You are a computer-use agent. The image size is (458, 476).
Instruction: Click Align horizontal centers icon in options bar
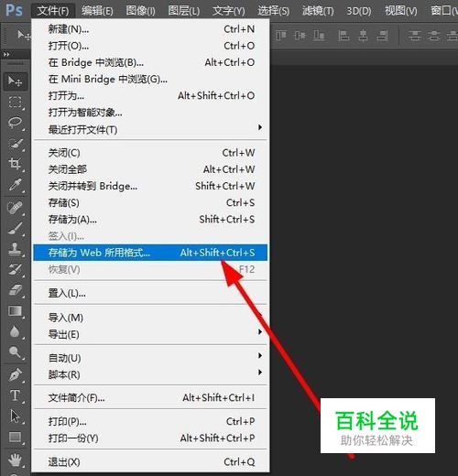coord(363,36)
